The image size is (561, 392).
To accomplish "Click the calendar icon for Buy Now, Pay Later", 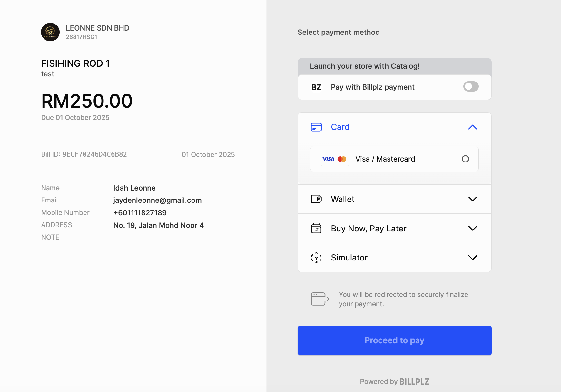I will 316,229.
